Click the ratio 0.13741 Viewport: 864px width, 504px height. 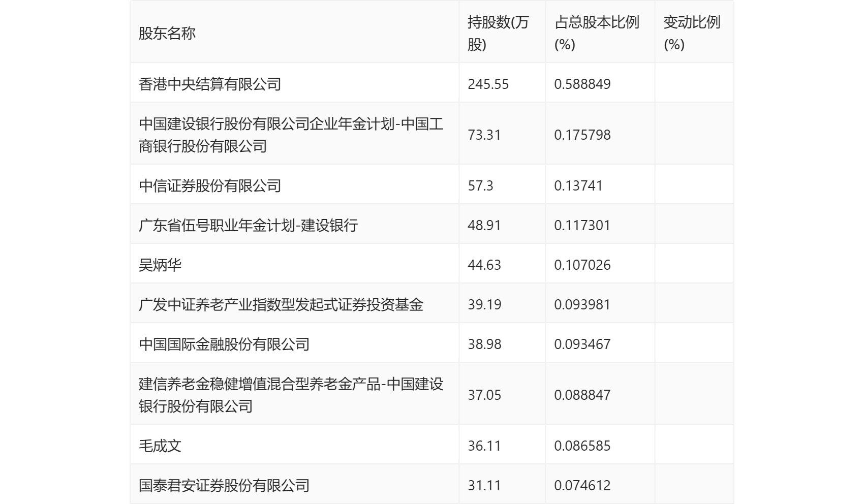click(x=578, y=185)
